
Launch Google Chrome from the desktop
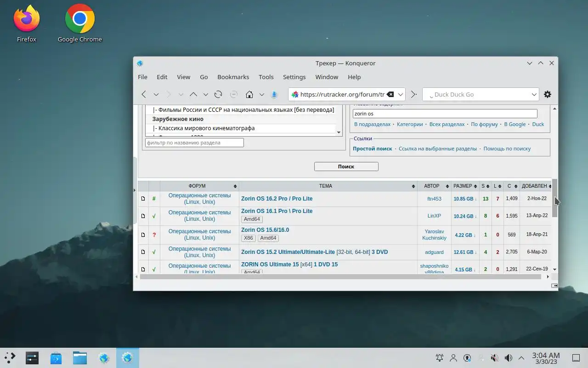80,23
